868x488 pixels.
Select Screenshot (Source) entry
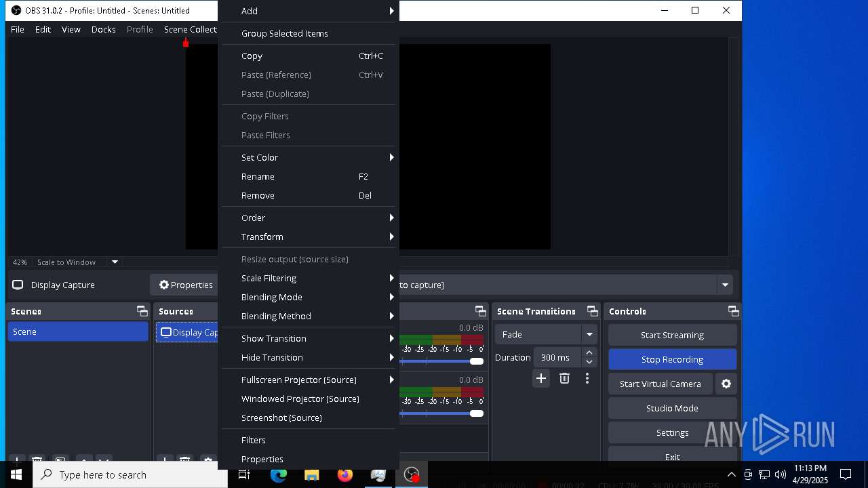click(309, 418)
